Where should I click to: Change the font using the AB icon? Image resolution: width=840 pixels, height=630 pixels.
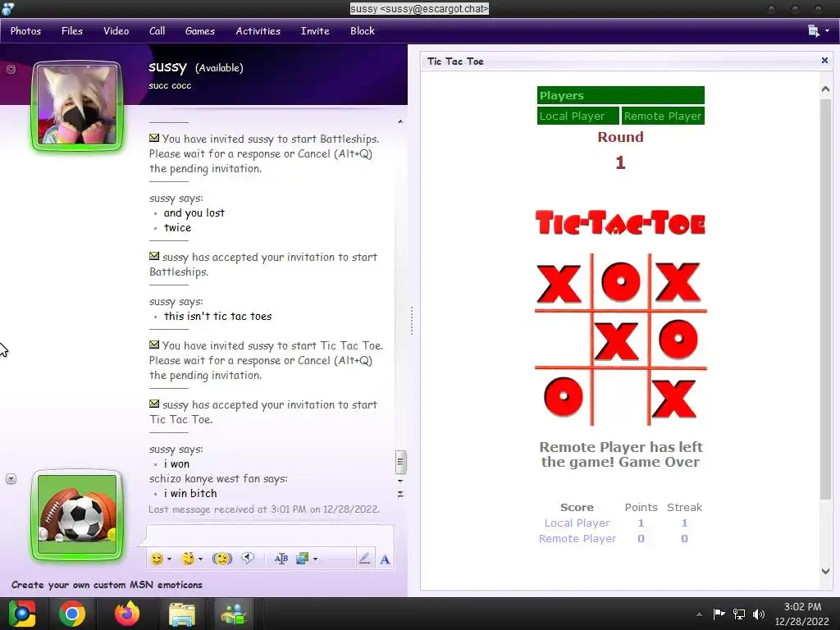(281, 559)
